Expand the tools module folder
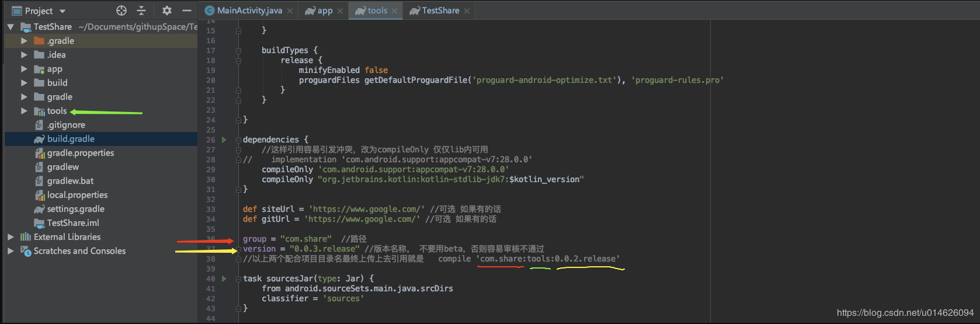The image size is (980, 324). pos(24,111)
